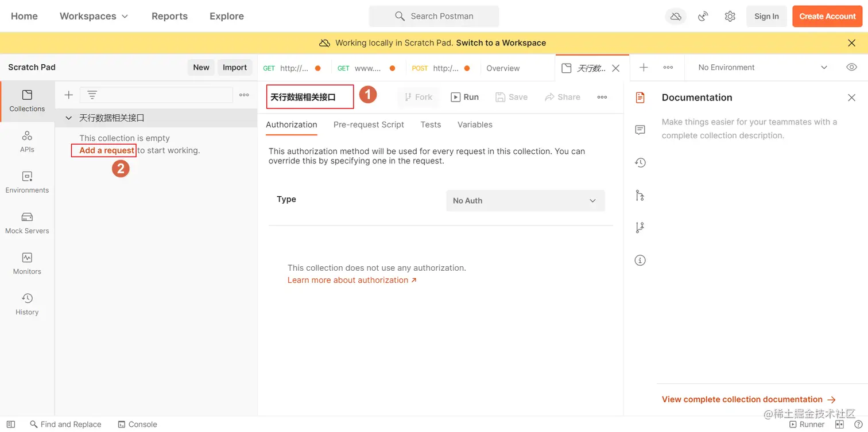Open the POST request tab
This screenshot has width=868, height=432.
click(441, 68)
